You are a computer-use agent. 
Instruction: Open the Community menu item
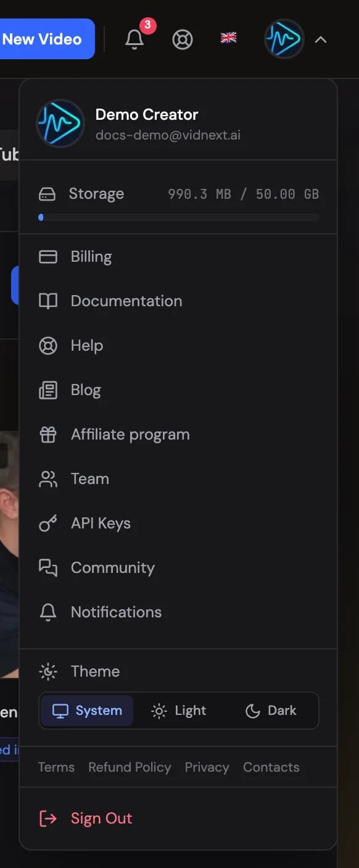178,568
